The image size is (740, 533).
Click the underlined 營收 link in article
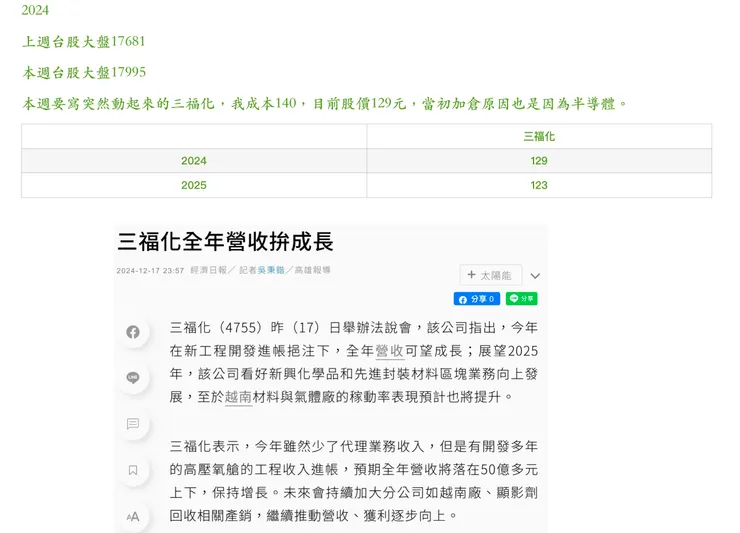click(x=389, y=351)
